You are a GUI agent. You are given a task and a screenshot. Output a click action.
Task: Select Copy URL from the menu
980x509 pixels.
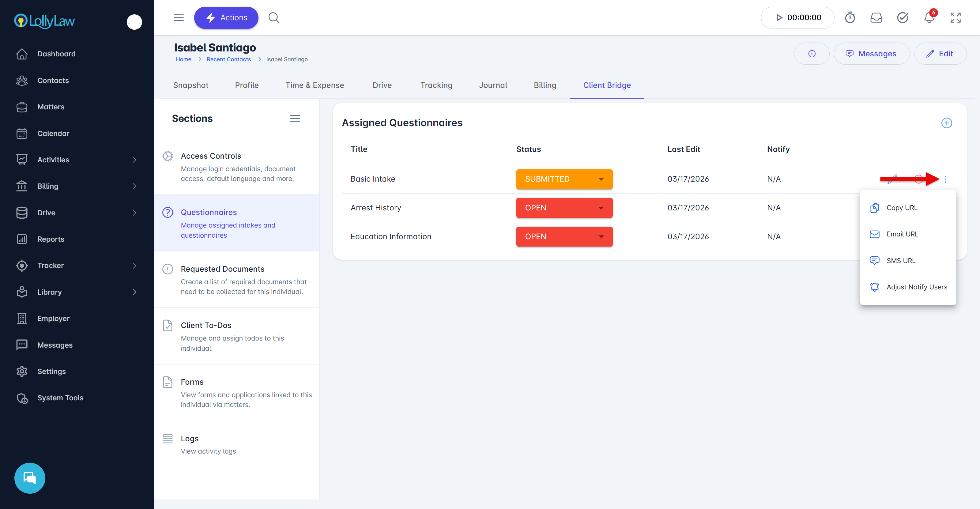(902, 208)
